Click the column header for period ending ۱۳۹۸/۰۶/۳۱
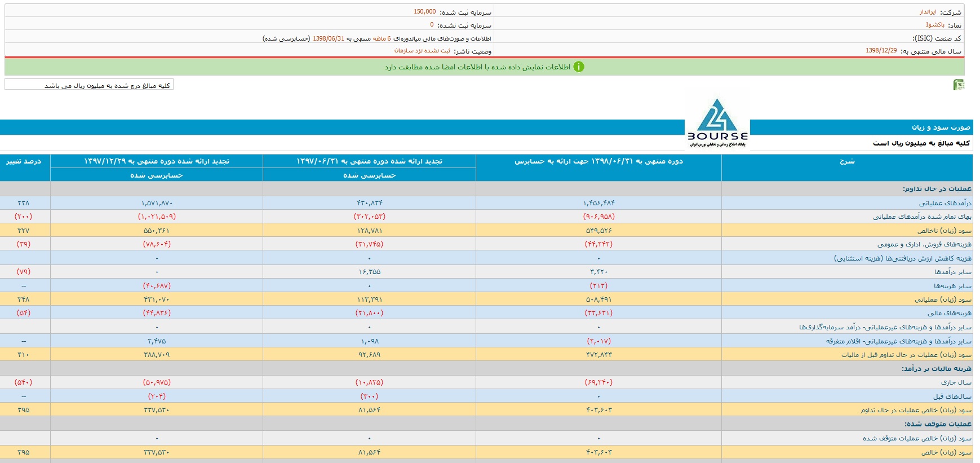Image resolution: width=980 pixels, height=463 pixels. (x=598, y=161)
